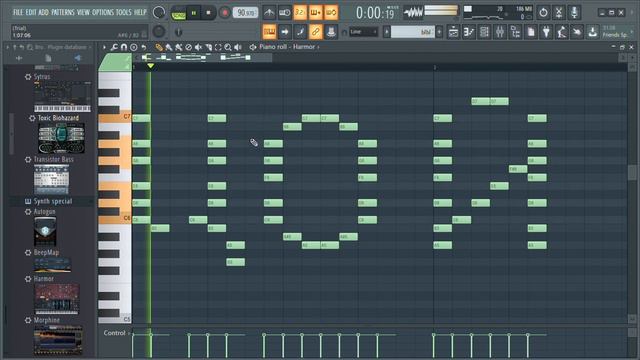Click the document icon tab in browser
Image resolution: width=640 pixels, height=360 pixels.
click(x=48, y=58)
